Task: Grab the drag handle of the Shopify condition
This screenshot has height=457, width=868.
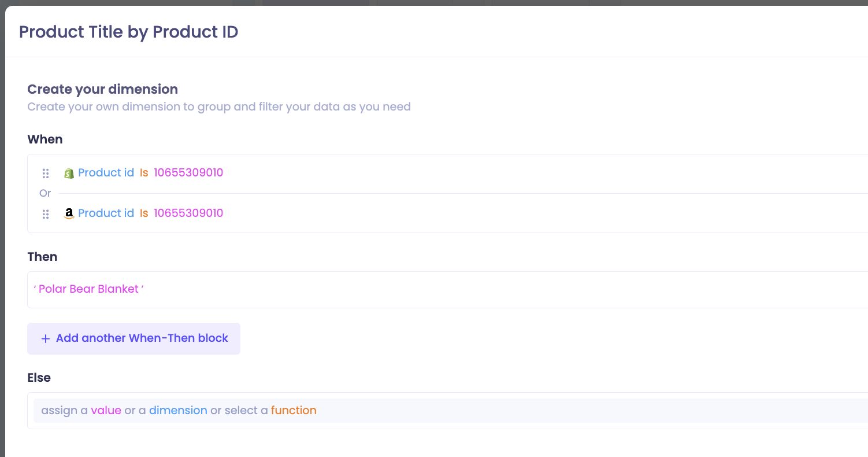Action: click(46, 174)
